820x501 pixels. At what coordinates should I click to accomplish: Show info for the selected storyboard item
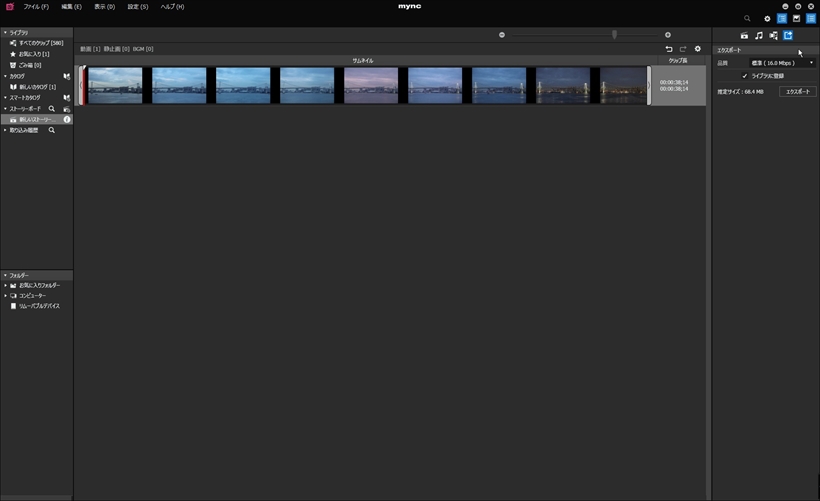point(67,120)
